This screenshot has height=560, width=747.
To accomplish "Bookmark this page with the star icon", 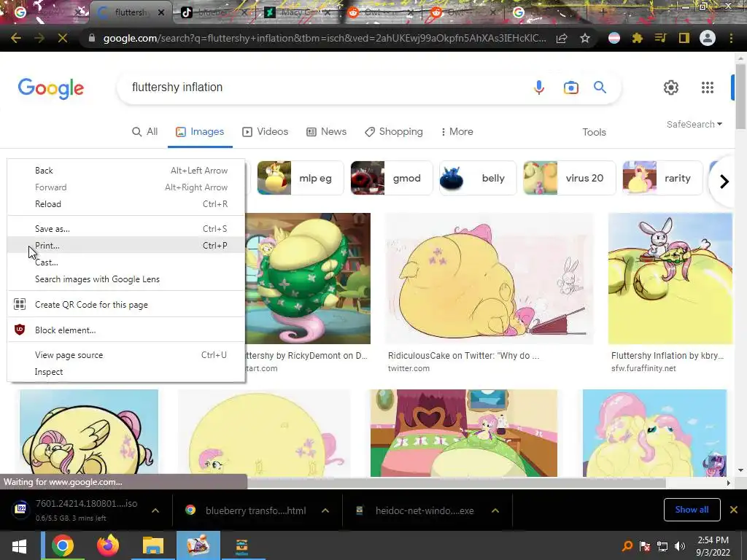I will point(585,38).
